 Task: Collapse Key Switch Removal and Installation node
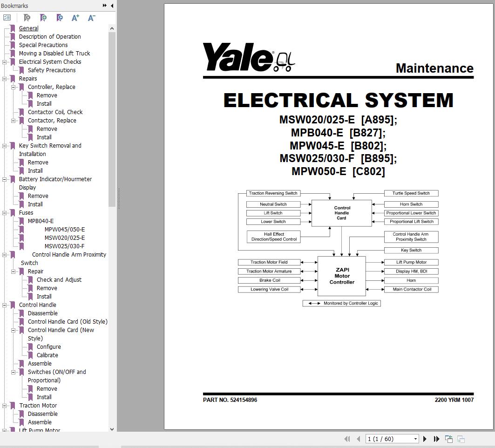(x=4, y=146)
